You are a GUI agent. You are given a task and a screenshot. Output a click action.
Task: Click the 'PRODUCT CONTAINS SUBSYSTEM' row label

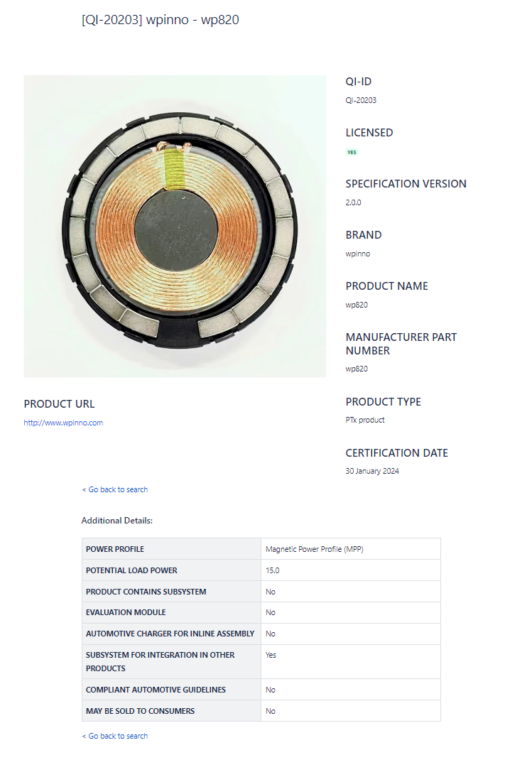[x=146, y=592]
